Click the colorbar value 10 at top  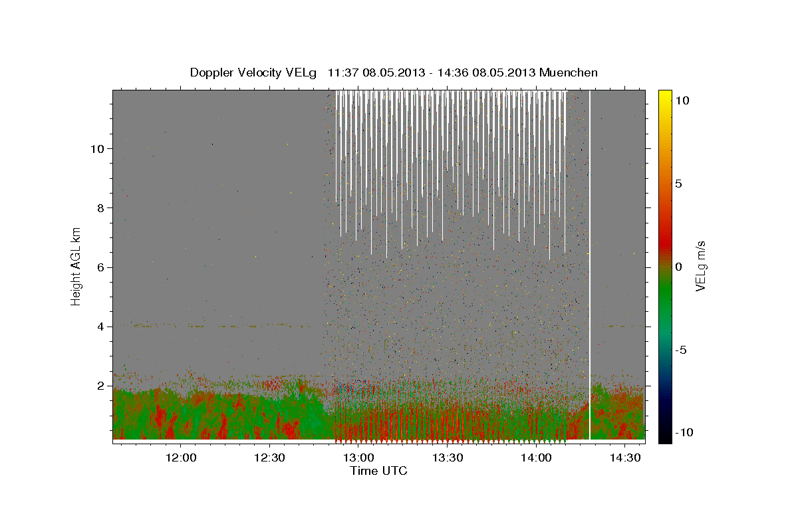682,100
